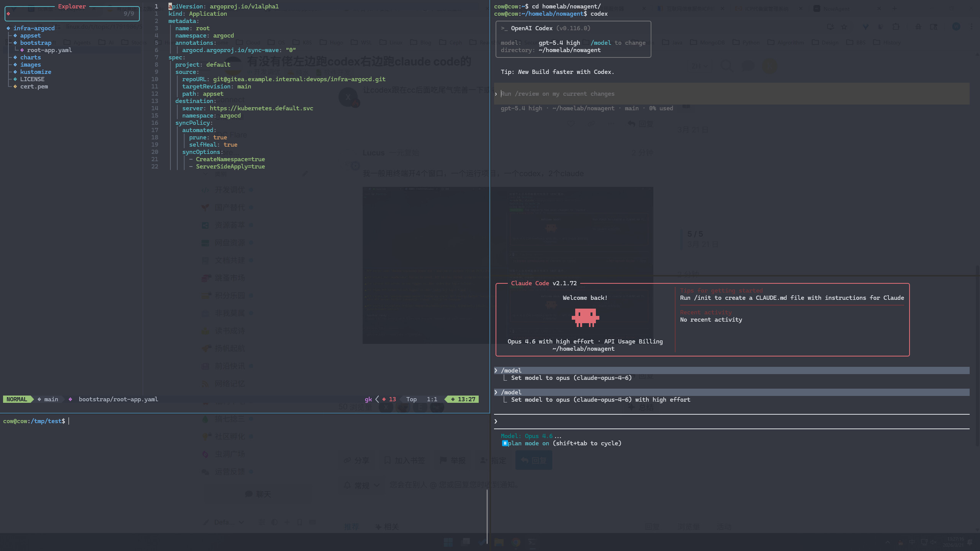Click the LICENSE file icon in tree
The width and height of the screenshot is (980, 551).
15,79
